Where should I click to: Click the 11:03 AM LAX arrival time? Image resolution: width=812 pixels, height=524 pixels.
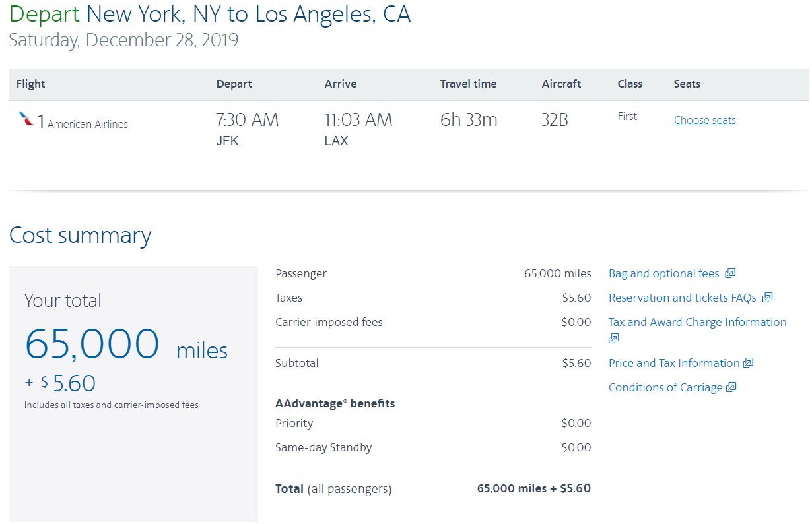pyautogui.click(x=358, y=120)
